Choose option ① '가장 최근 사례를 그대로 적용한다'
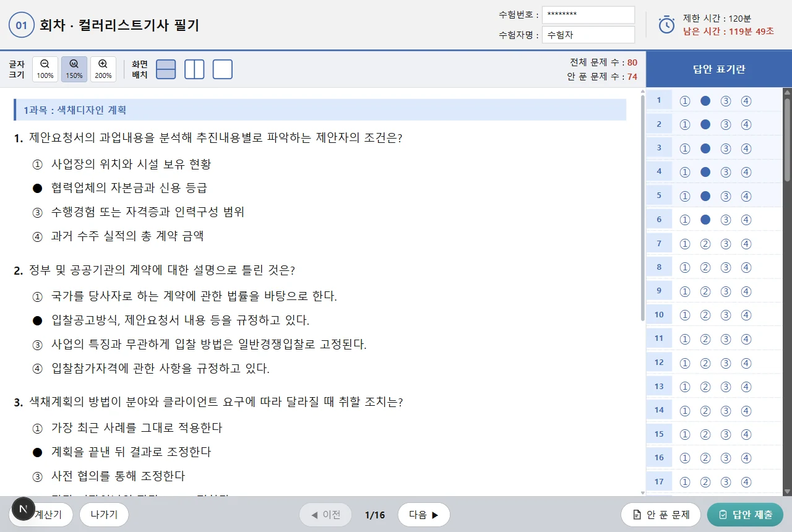Image resolution: width=792 pixels, height=532 pixels. (x=127, y=428)
